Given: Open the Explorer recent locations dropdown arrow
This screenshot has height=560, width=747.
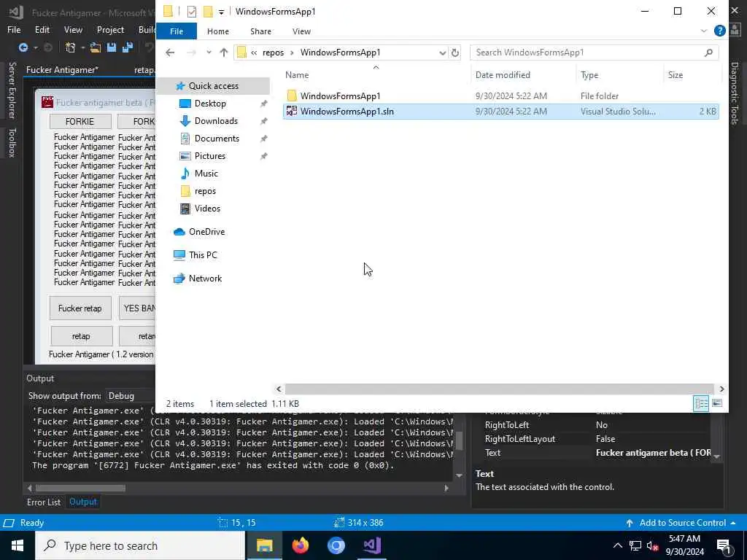Looking at the screenshot, I should tap(209, 52).
